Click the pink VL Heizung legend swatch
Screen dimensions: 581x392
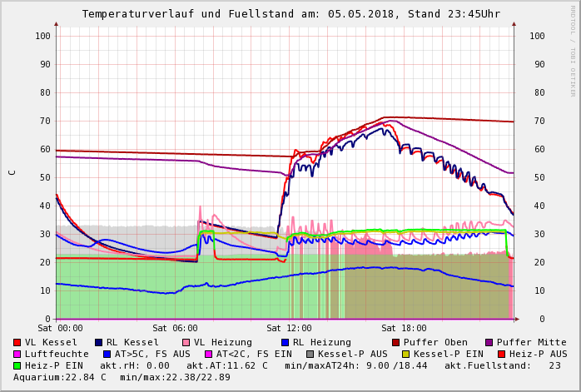[186, 342]
